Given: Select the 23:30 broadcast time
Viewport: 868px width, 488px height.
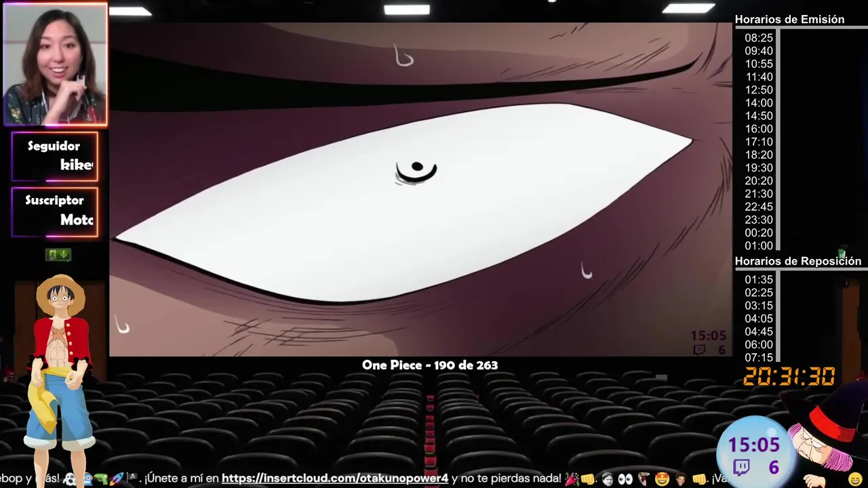Looking at the screenshot, I should click(x=759, y=220).
